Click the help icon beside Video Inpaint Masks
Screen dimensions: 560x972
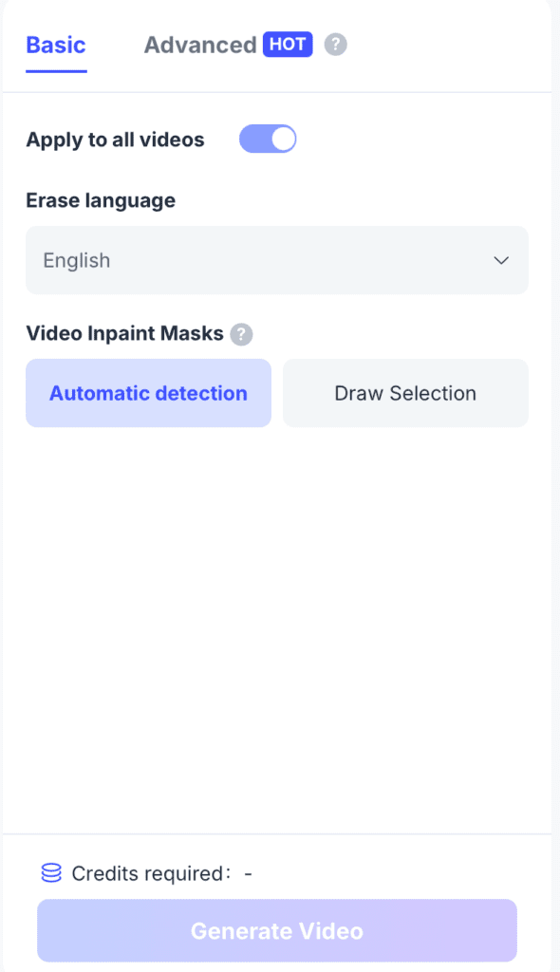click(241, 333)
